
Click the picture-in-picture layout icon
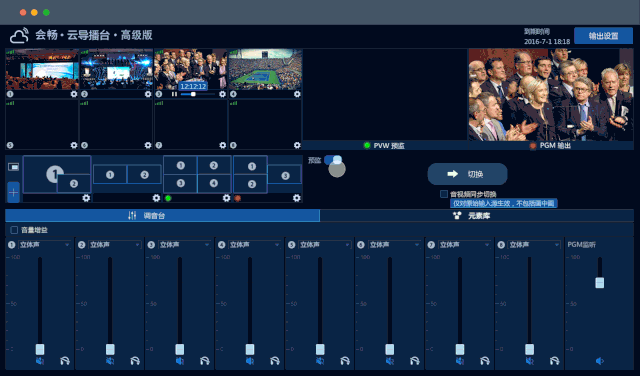(x=13, y=167)
